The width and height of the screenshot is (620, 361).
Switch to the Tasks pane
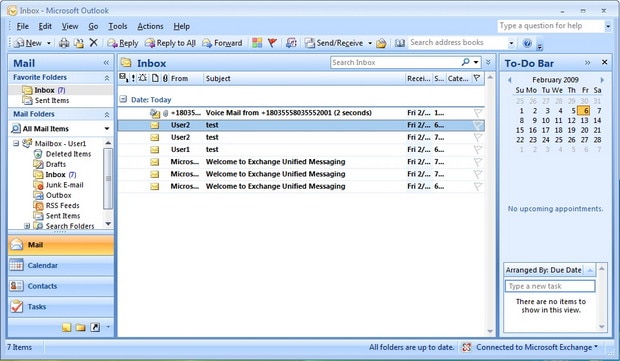click(x=61, y=306)
